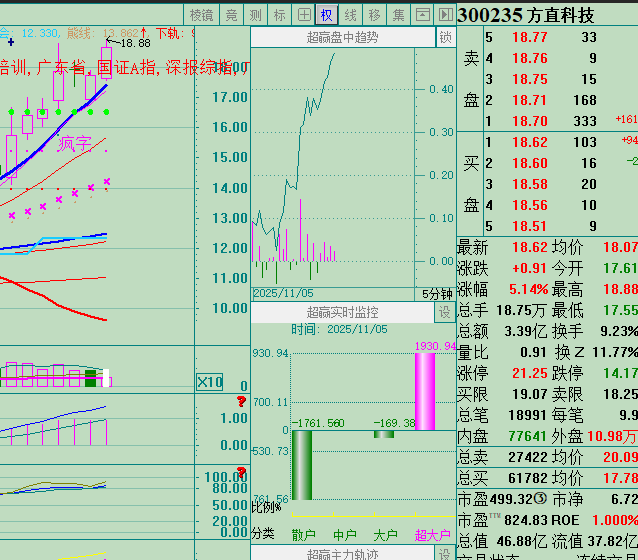Click the 5分钟 period label
The height and width of the screenshot is (560, 638).
436,293
